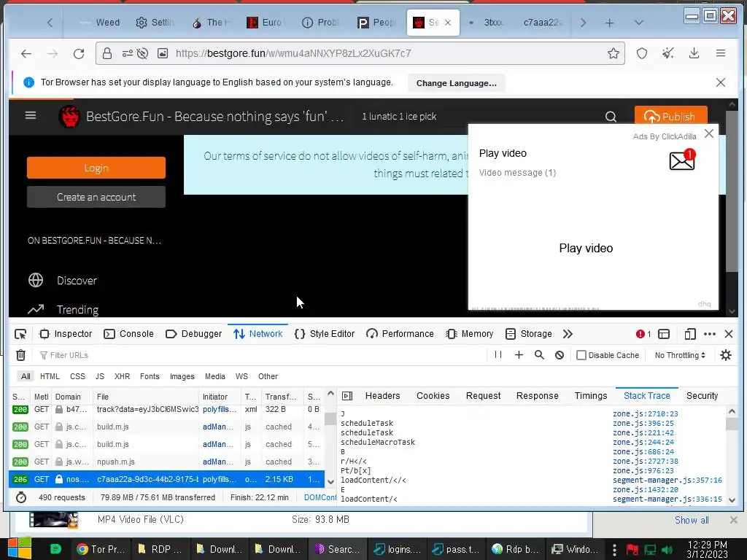This screenshot has height=560, width=747.
Task: Filter requests by WS
Action: point(241,376)
